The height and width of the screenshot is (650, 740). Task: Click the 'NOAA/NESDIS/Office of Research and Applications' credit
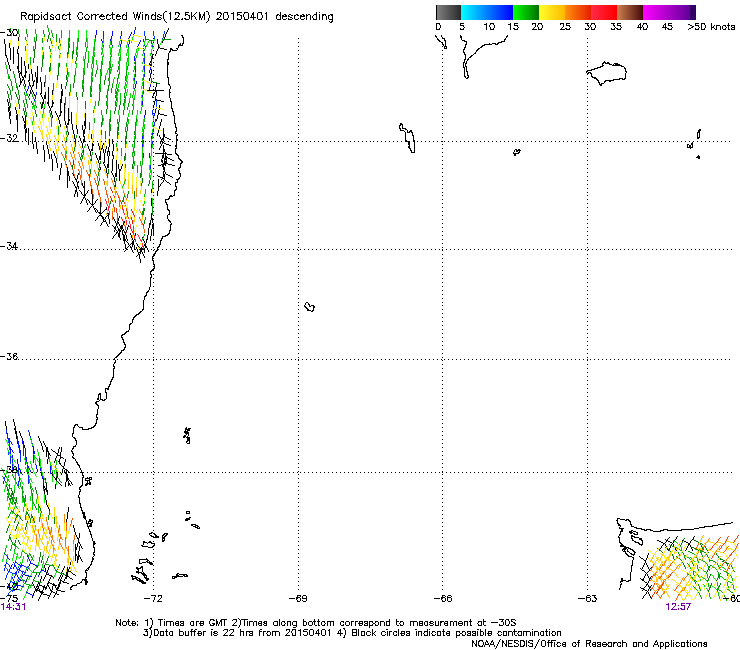pyautogui.click(x=589, y=644)
